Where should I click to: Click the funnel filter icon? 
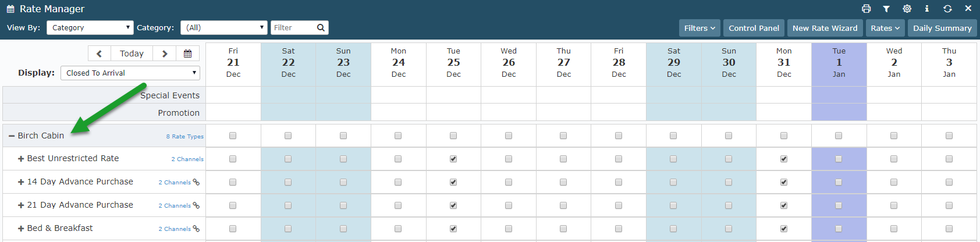tap(886, 9)
